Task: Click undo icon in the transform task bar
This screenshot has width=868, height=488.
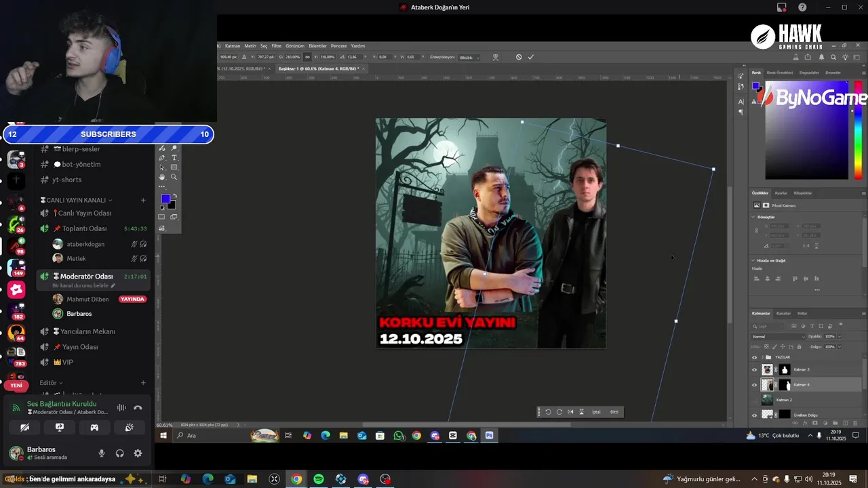Action: coord(548,412)
